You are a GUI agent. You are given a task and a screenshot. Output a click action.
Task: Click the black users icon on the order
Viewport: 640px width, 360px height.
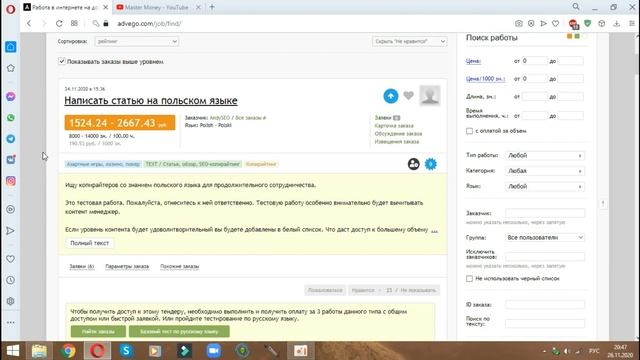(x=413, y=164)
